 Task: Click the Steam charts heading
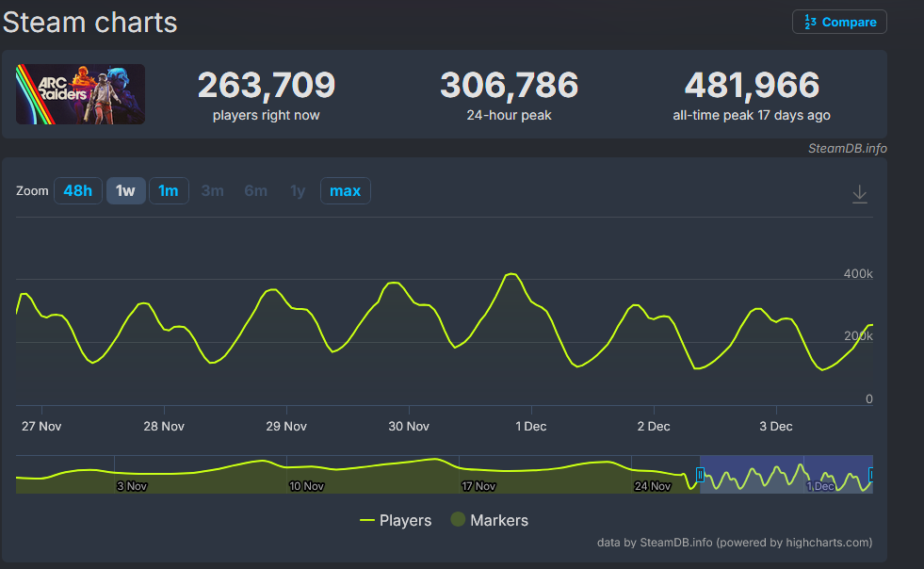click(x=90, y=23)
